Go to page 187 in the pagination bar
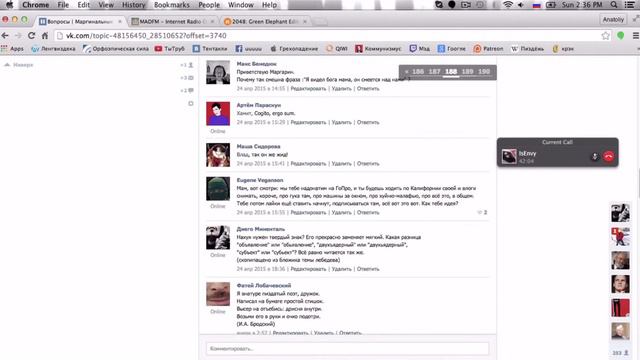 [434, 71]
